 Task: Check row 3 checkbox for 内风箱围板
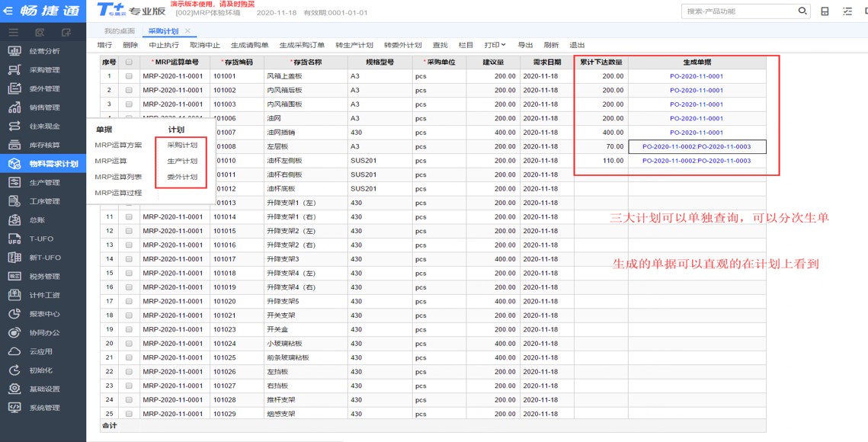[129, 104]
